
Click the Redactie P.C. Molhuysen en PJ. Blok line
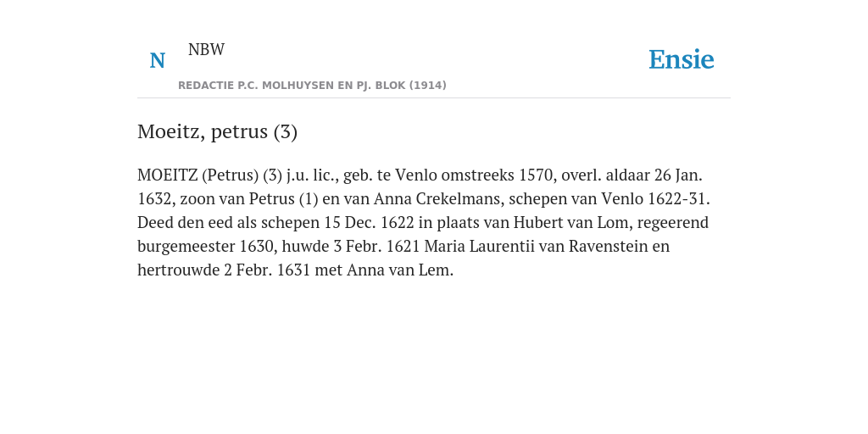[x=312, y=86]
